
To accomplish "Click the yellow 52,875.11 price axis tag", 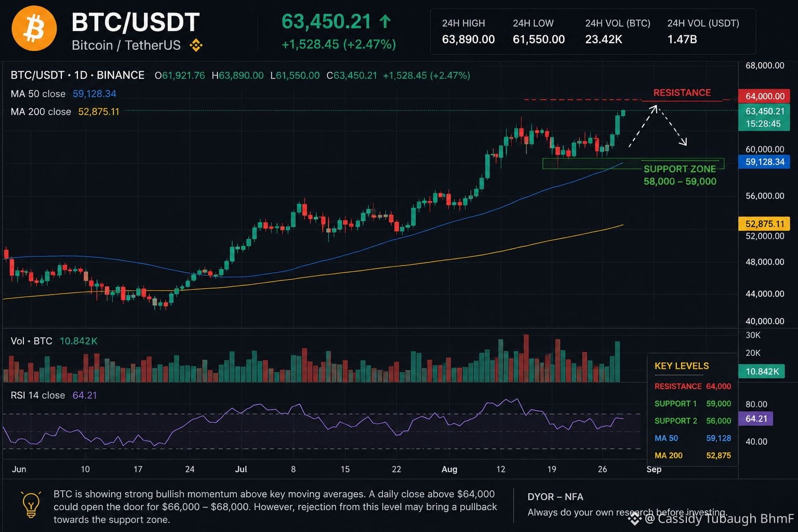I will 764,224.
